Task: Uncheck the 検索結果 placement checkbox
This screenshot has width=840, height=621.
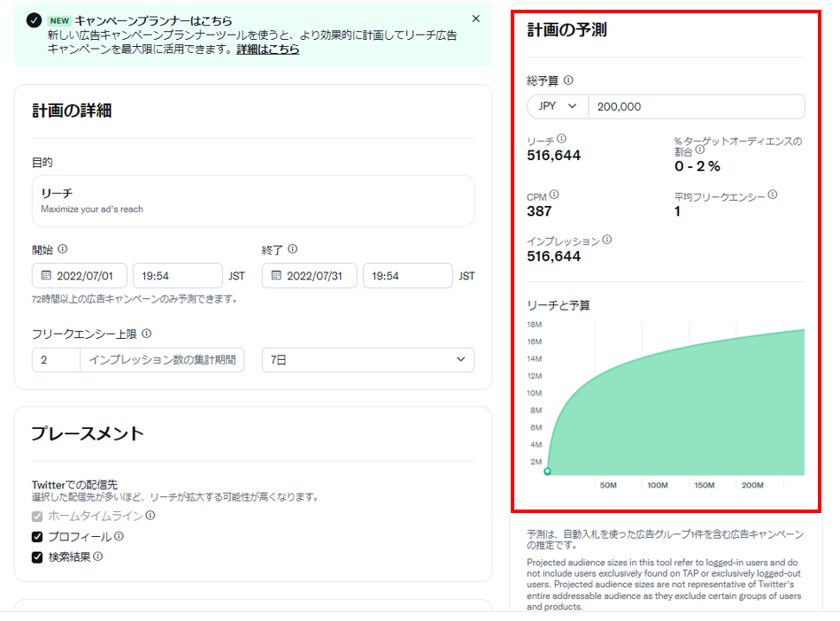Action: (37, 557)
